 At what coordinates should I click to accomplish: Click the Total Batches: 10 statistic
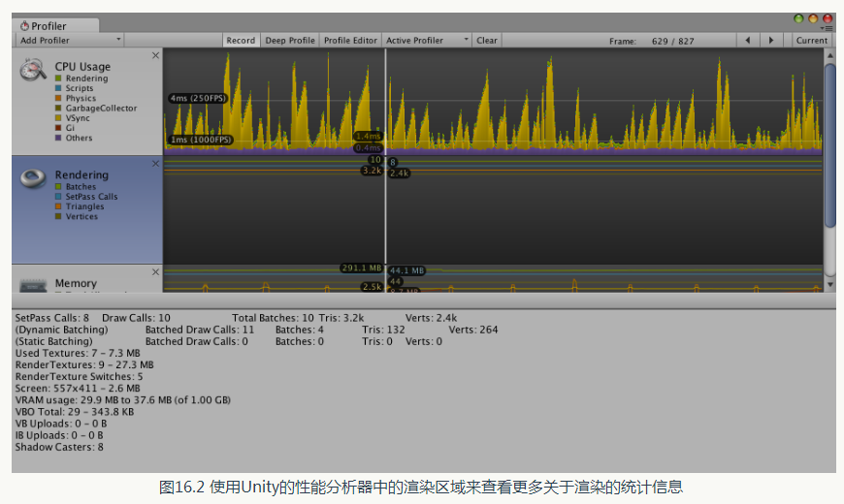click(273, 318)
